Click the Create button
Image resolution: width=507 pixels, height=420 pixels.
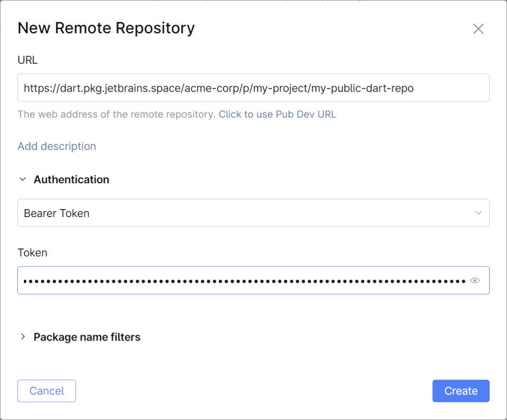click(x=461, y=391)
